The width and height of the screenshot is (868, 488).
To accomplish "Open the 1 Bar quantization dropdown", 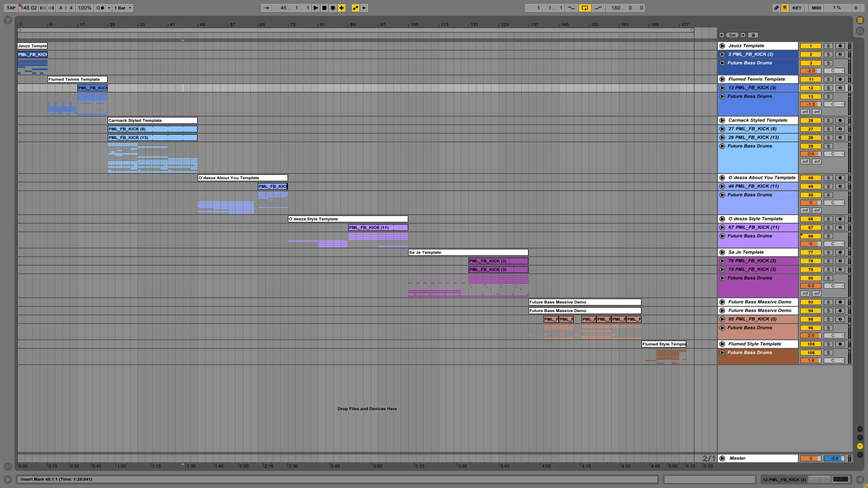I will (123, 8).
